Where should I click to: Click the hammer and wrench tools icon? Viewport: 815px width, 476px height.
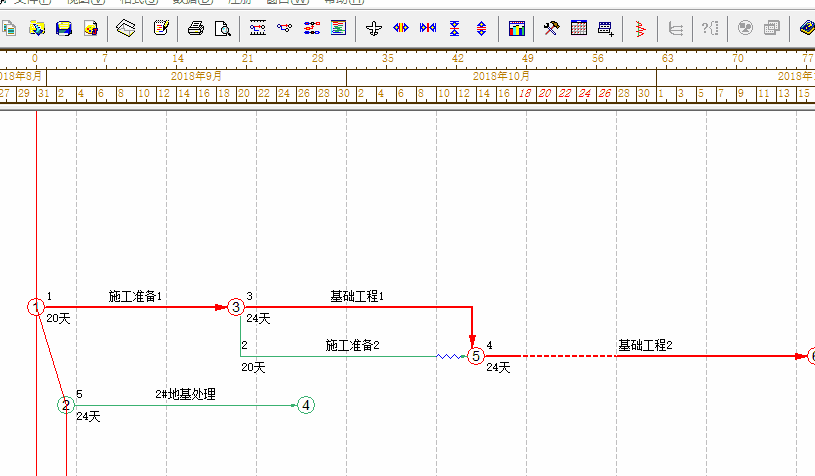point(551,28)
